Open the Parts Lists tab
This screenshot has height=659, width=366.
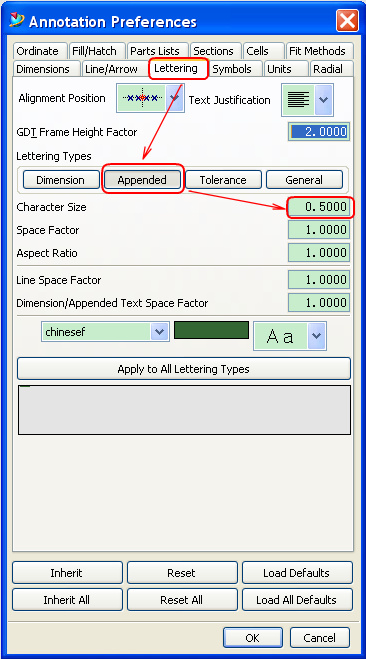(158, 51)
